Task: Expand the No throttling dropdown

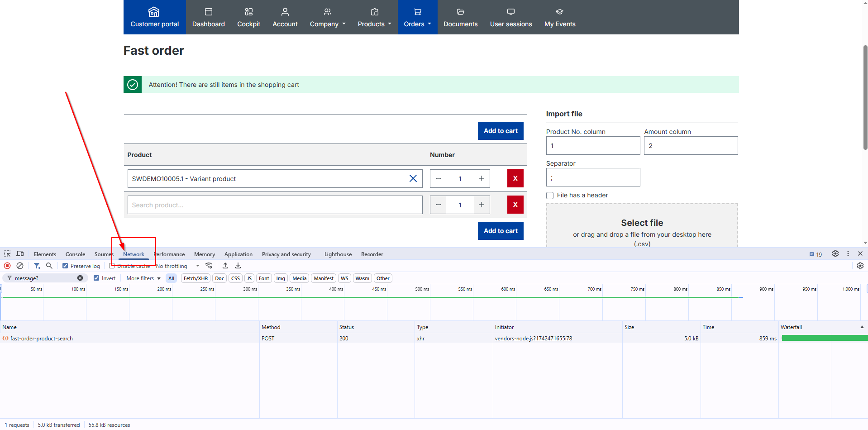Action: point(177,266)
